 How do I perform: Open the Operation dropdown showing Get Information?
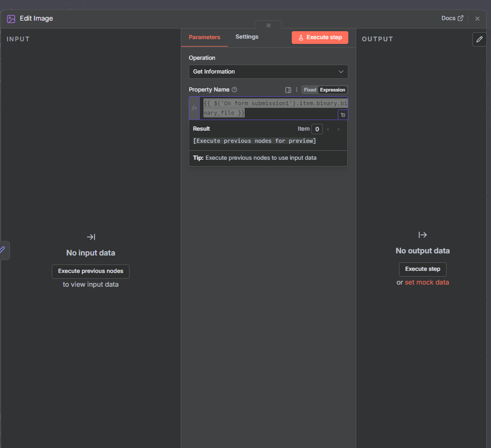(268, 71)
